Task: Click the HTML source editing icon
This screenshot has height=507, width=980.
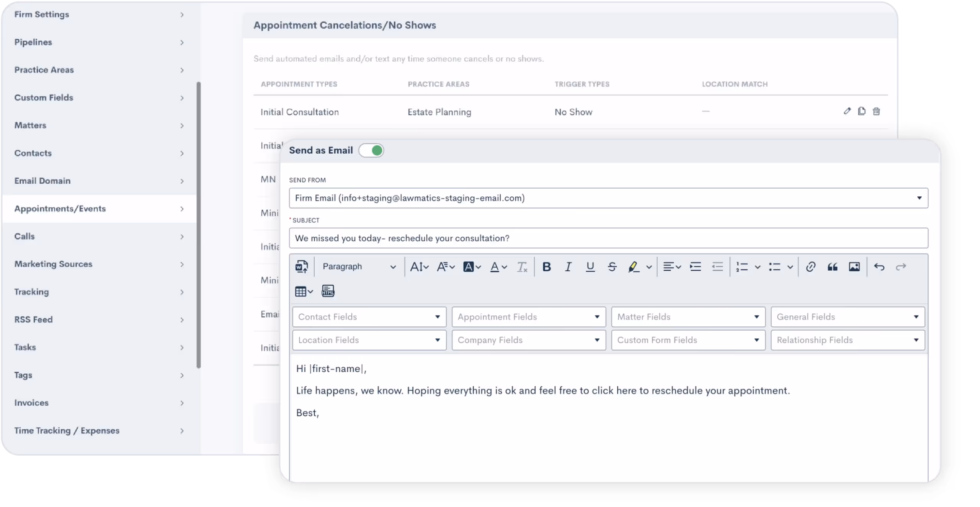Action: pyautogui.click(x=328, y=291)
